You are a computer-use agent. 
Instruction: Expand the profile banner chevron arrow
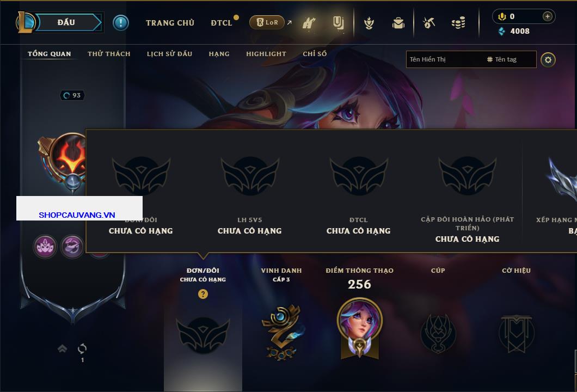click(x=62, y=348)
